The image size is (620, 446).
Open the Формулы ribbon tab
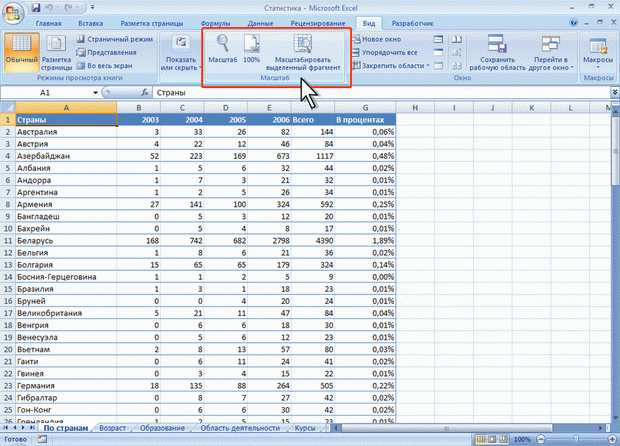tap(215, 23)
